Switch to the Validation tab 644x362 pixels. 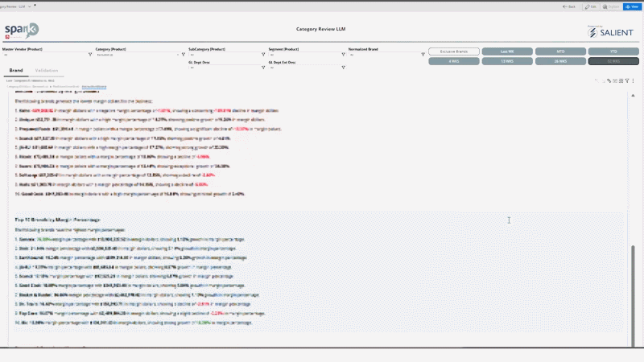(x=47, y=71)
